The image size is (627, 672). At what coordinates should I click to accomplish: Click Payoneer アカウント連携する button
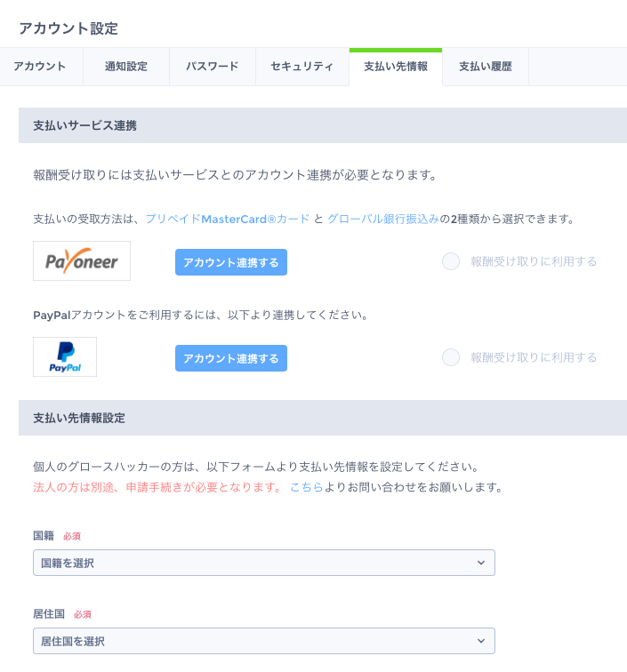click(x=231, y=262)
